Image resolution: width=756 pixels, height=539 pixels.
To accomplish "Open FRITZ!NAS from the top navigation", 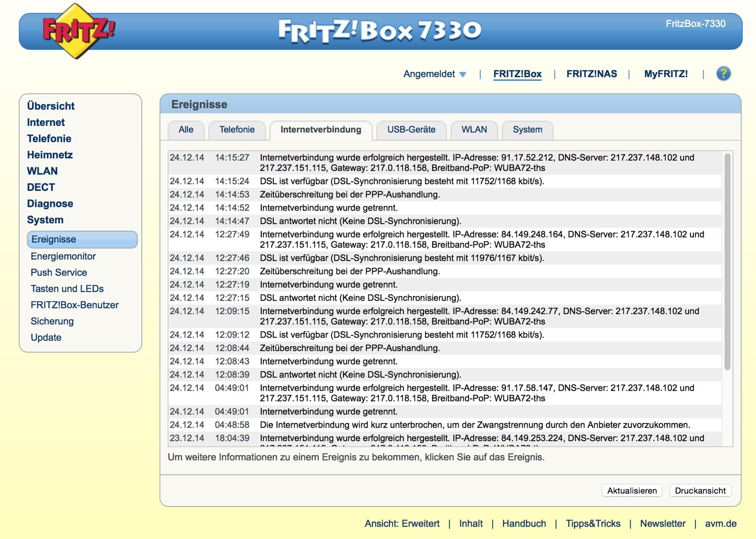I will (x=592, y=74).
